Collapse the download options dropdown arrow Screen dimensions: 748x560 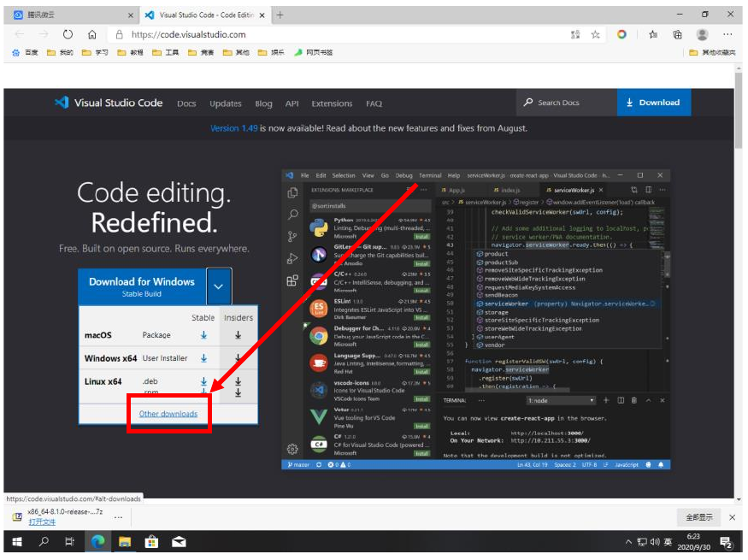pyautogui.click(x=219, y=287)
